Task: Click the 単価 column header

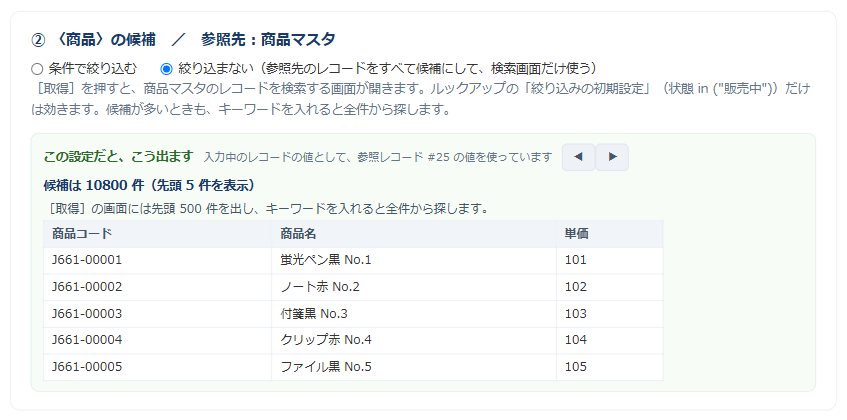Action: tap(609, 234)
